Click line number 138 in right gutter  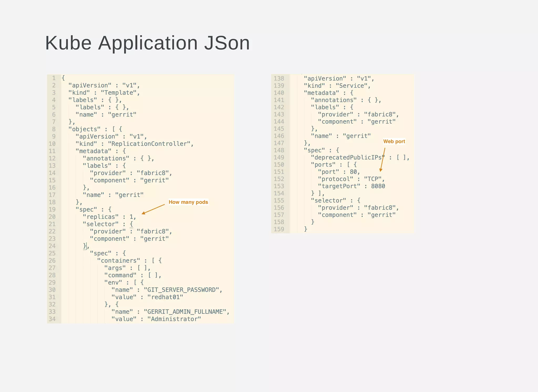click(x=279, y=79)
